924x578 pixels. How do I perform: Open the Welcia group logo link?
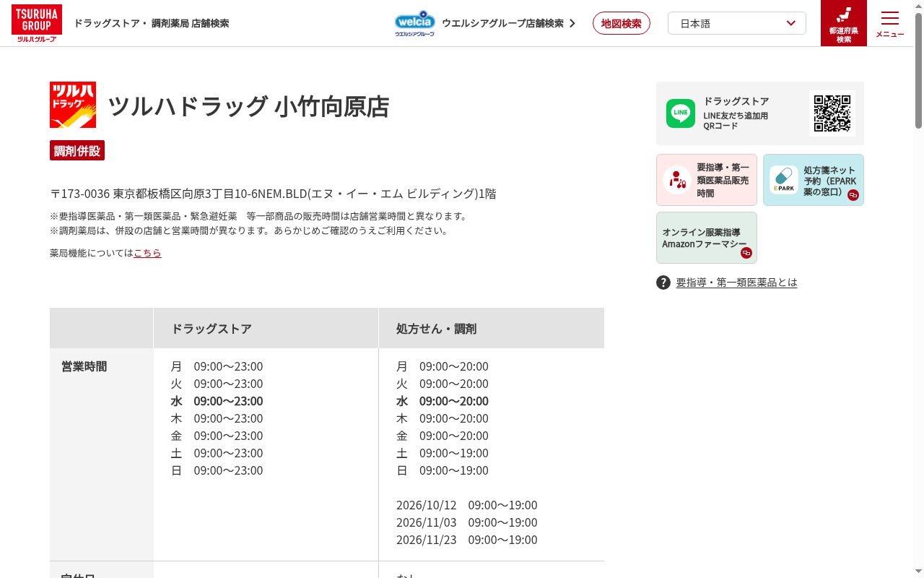click(x=415, y=23)
